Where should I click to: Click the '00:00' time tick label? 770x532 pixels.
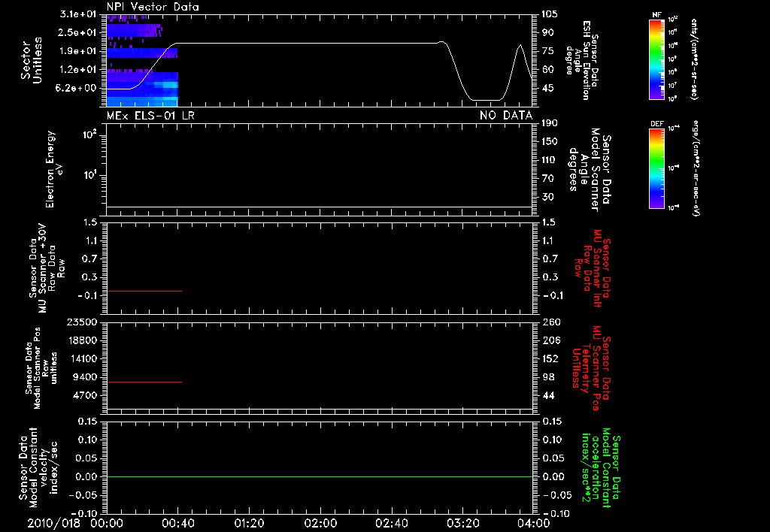point(107,523)
